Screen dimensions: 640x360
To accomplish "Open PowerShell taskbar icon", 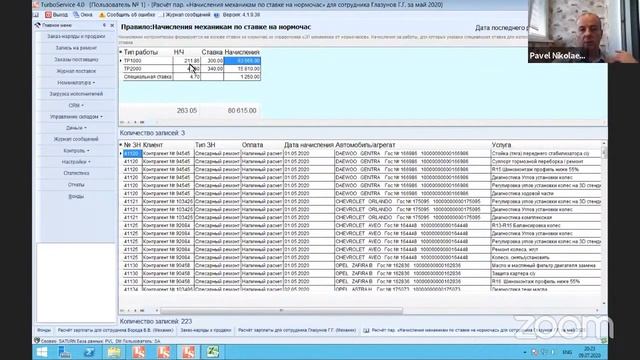I will point(89,352).
